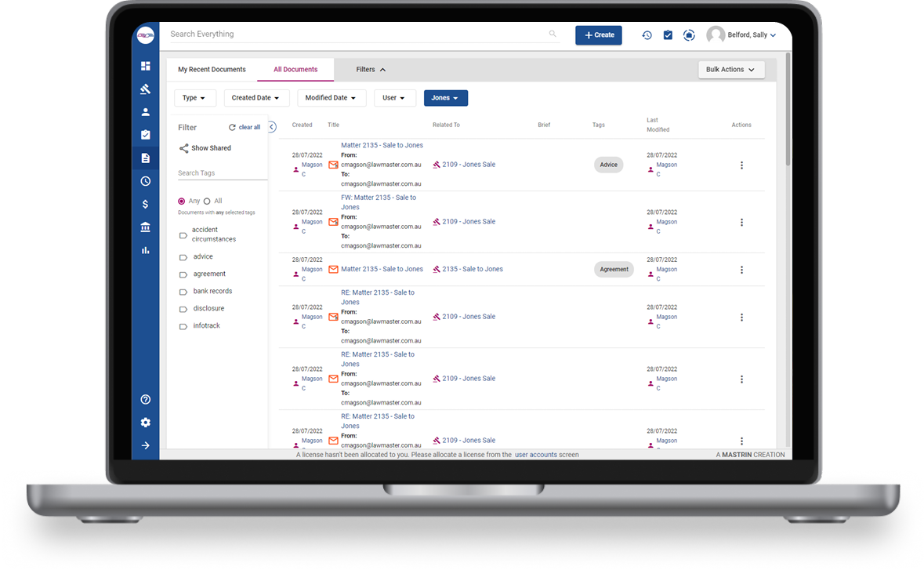Open the Tasks clipboard icon in the sidebar
This screenshot has height=570, width=924.
tap(145, 134)
